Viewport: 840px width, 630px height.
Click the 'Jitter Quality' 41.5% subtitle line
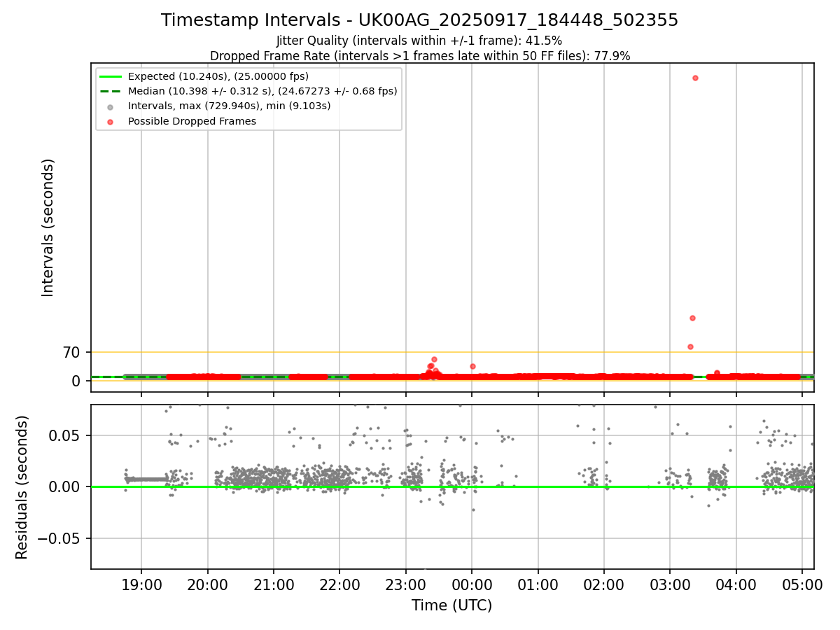pos(419,41)
